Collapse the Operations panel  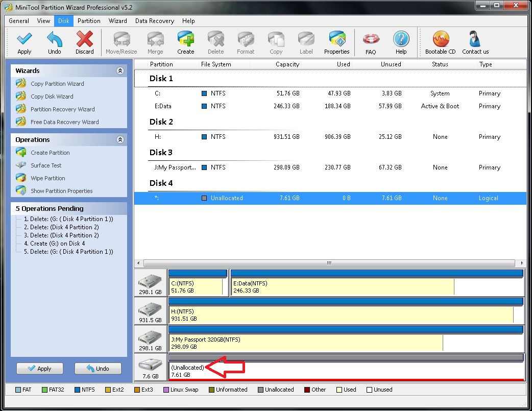point(120,139)
